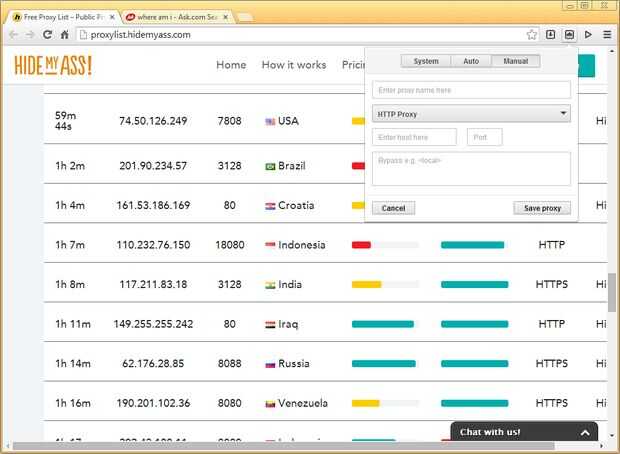Close the 'where am i' Ask.com tab
Viewport: 620px width, 454px height.
click(225, 17)
